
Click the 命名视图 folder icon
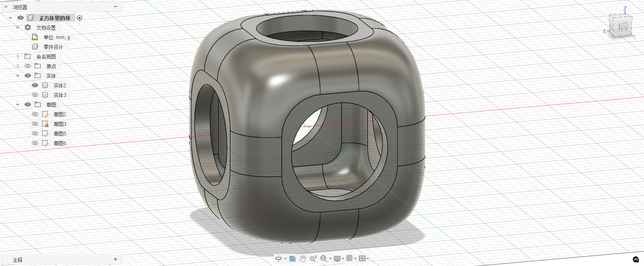28,56
